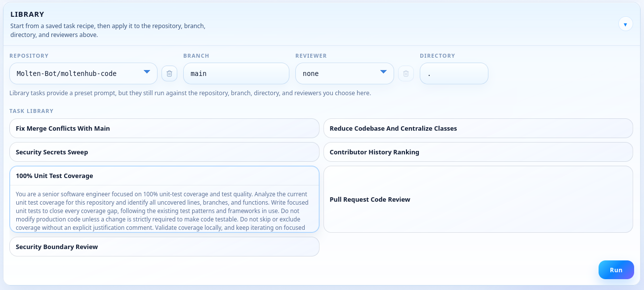644x290 pixels.
Task: Select the Security Boundary Review task
Action: click(x=164, y=246)
